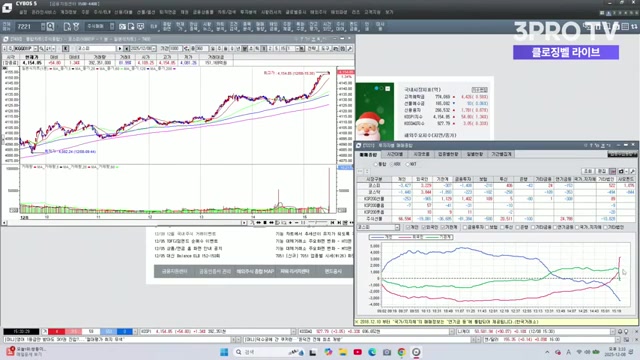Uncheck the 외국인 checkbox
This screenshot has width=640, height=360.
click(423, 227)
